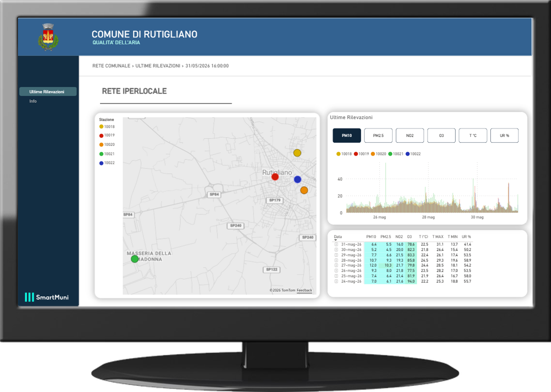Viewport: 551px width, 392px height.
Task: Click the SP179 road shield on map
Action: click(x=275, y=200)
